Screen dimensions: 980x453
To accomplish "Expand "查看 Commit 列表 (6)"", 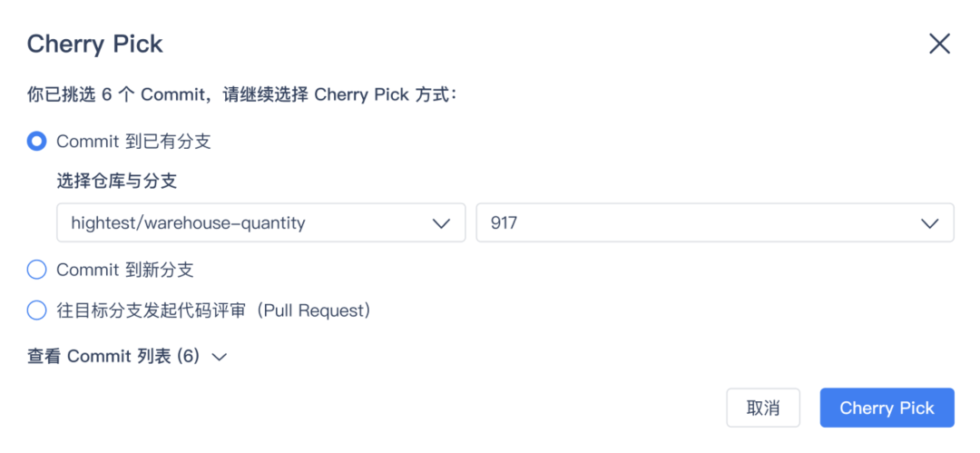I will [113, 357].
